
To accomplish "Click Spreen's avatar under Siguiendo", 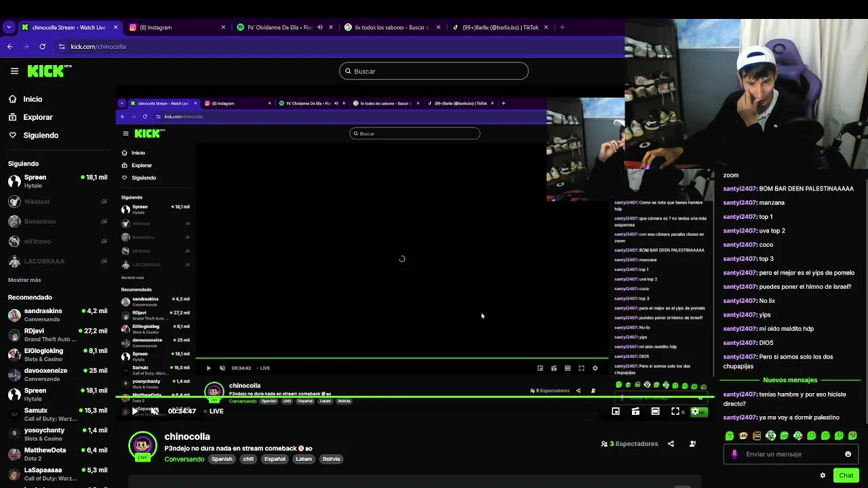I will click(x=14, y=181).
